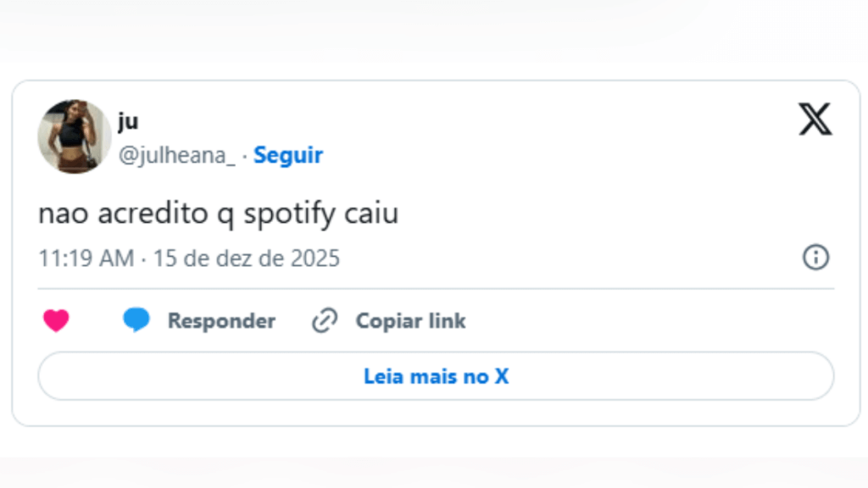Screen dimensions: 868x488
Task: Like the tweet with the heart icon
Action: click(x=56, y=321)
